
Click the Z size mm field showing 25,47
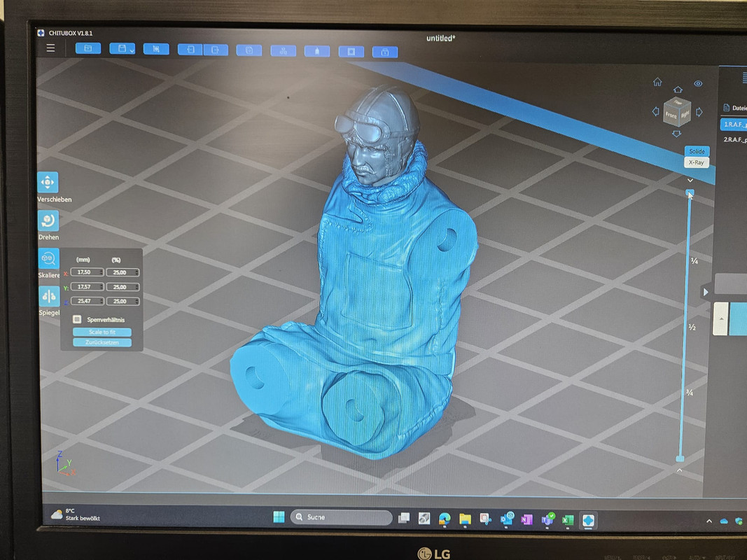tap(88, 301)
